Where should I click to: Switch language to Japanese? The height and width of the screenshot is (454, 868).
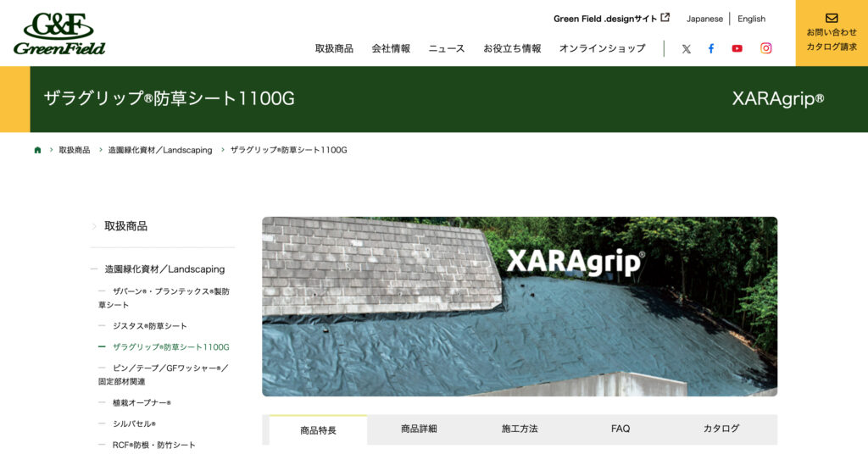click(704, 19)
